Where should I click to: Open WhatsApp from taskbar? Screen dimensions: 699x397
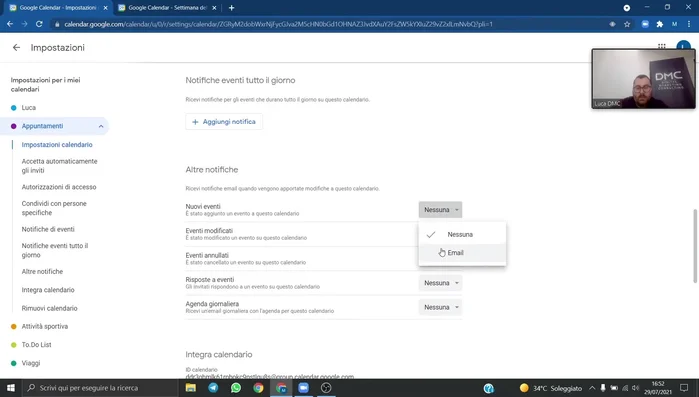(x=236, y=388)
